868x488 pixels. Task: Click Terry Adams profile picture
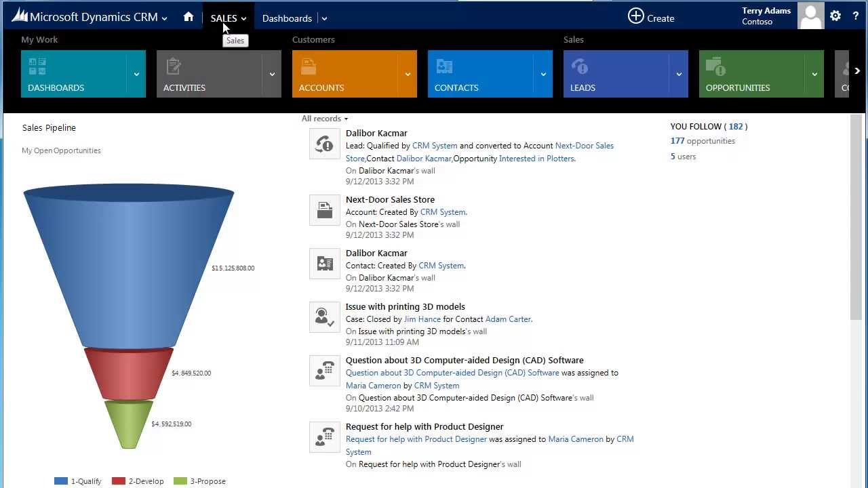(x=810, y=16)
